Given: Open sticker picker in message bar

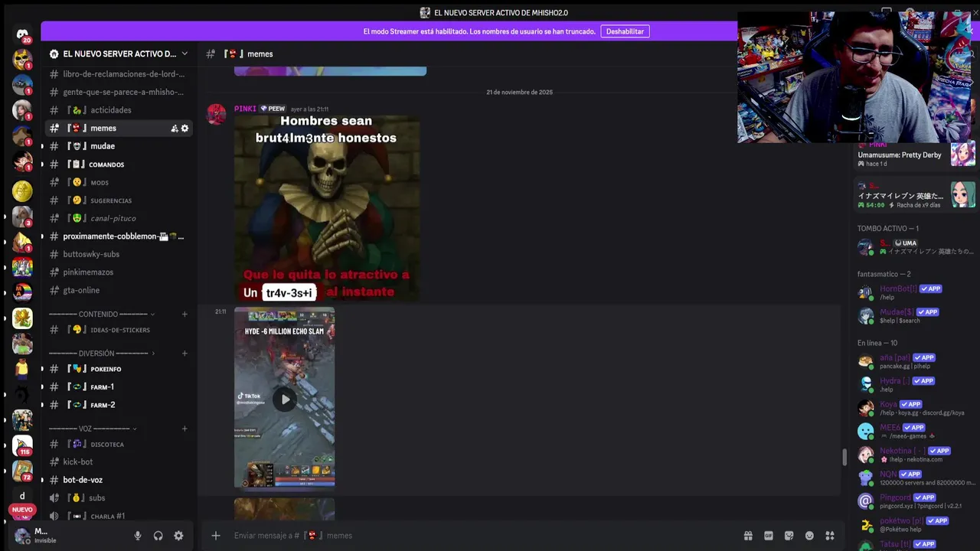Looking at the screenshot, I should 789,536.
